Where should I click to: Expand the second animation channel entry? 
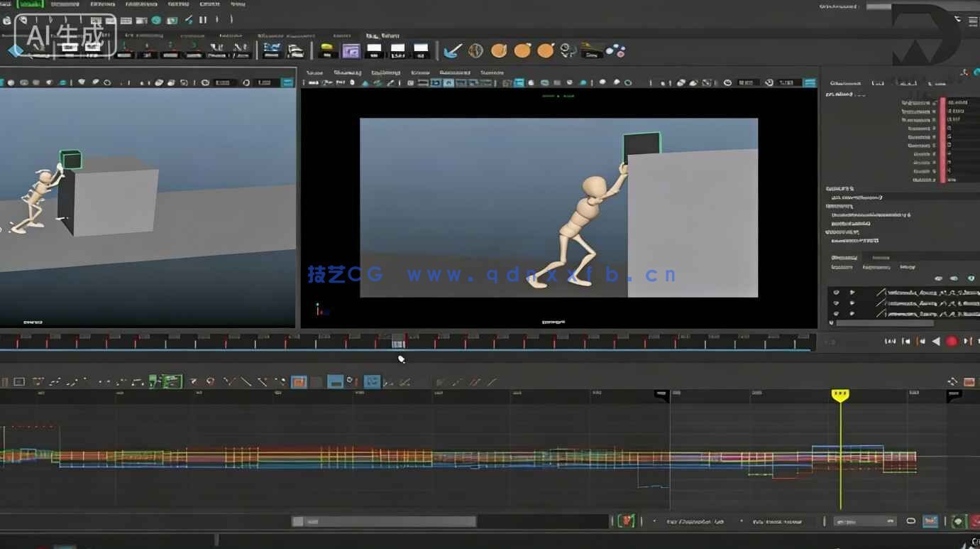853,304
